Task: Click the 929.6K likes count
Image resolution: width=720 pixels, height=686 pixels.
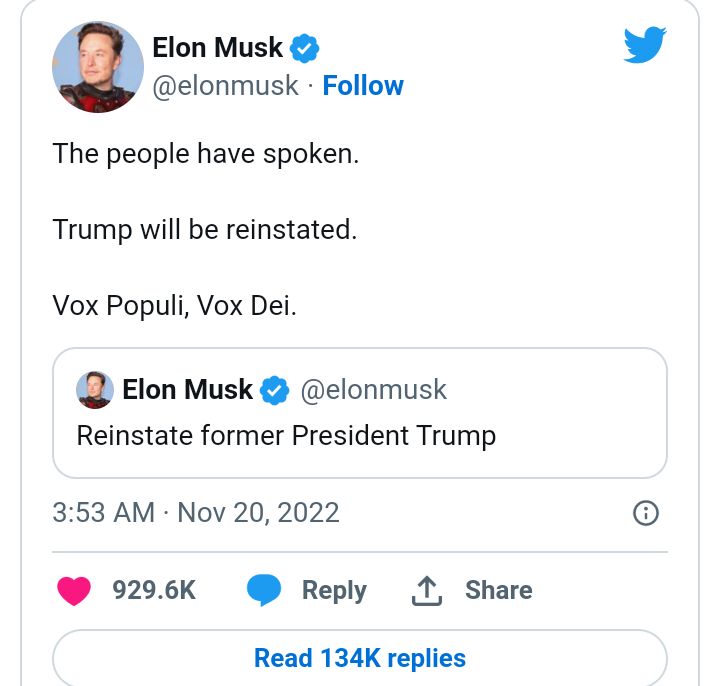Action: [154, 590]
